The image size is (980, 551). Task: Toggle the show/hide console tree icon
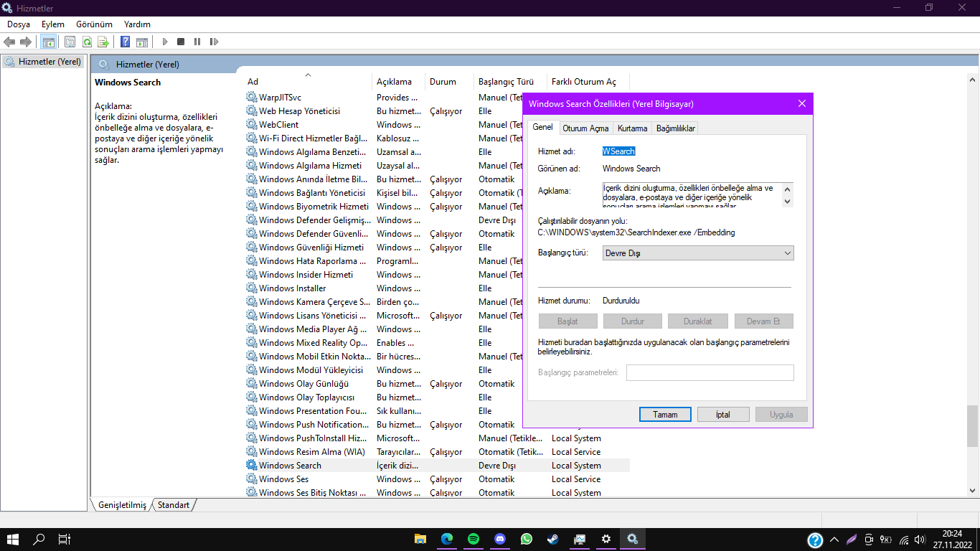click(49, 42)
